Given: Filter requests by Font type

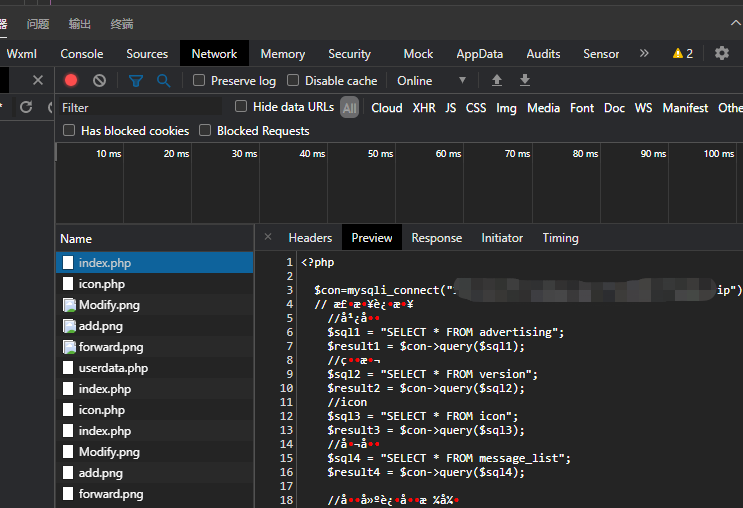Looking at the screenshot, I should click(582, 108).
